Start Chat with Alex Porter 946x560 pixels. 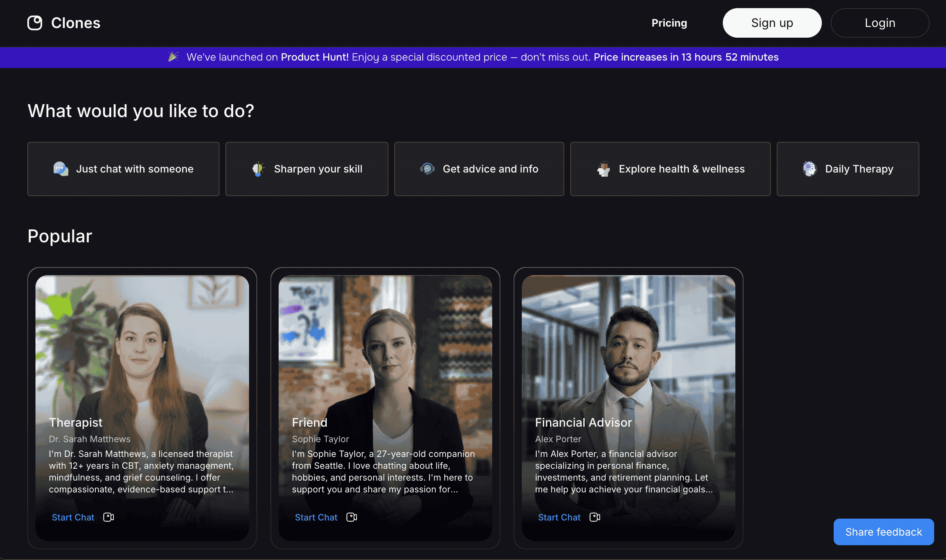coord(559,518)
